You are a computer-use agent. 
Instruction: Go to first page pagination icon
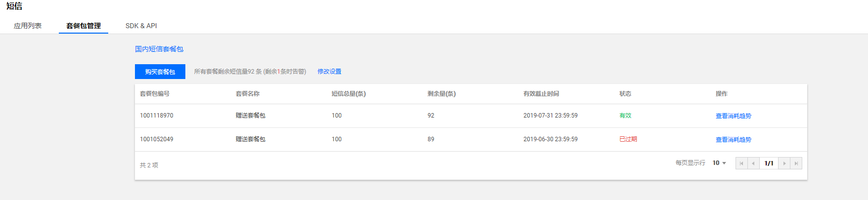(741, 163)
